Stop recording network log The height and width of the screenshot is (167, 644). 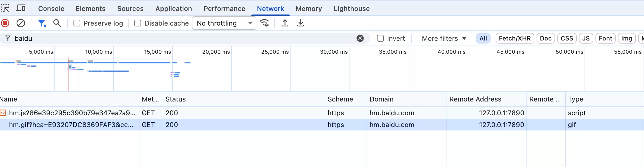[x=5, y=23]
